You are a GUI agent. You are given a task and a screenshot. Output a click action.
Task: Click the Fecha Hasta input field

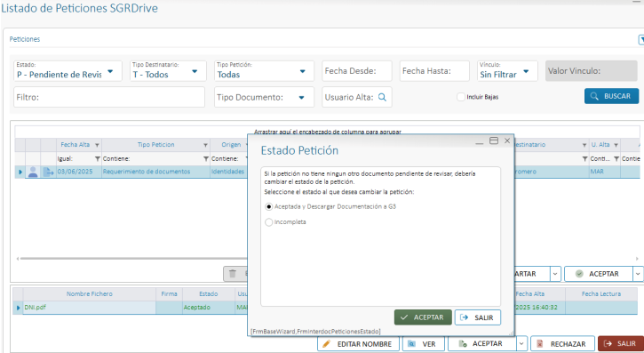tap(434, 71)
